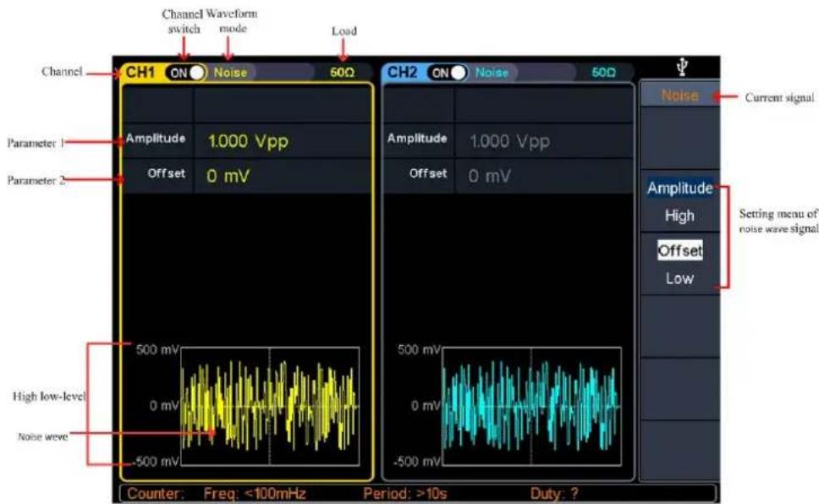Click the Period: >10s counter reading
The image size is (819, 504).
coord(405,494)
